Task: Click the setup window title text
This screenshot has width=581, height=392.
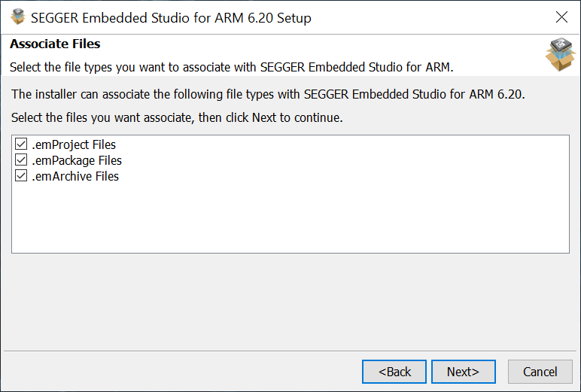Action: [171, 17]
